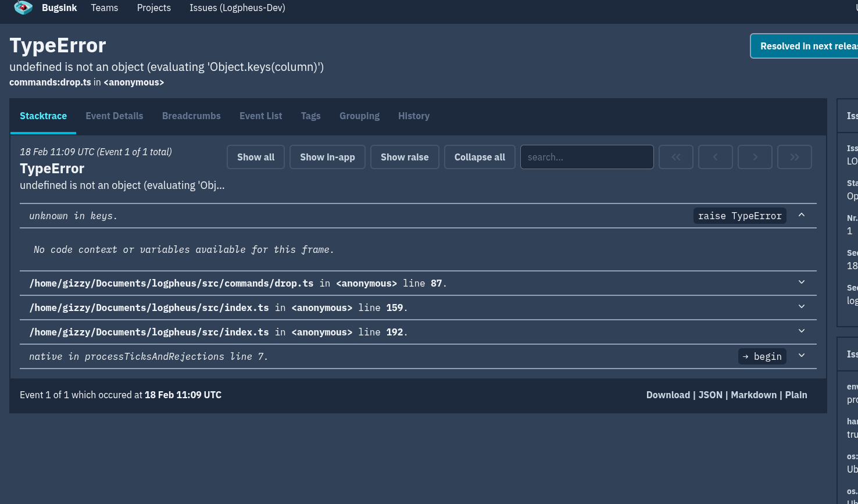Screen dimensions: 858x504
Task: Click the Bugsink logo icon
Action: coord(23,8)
